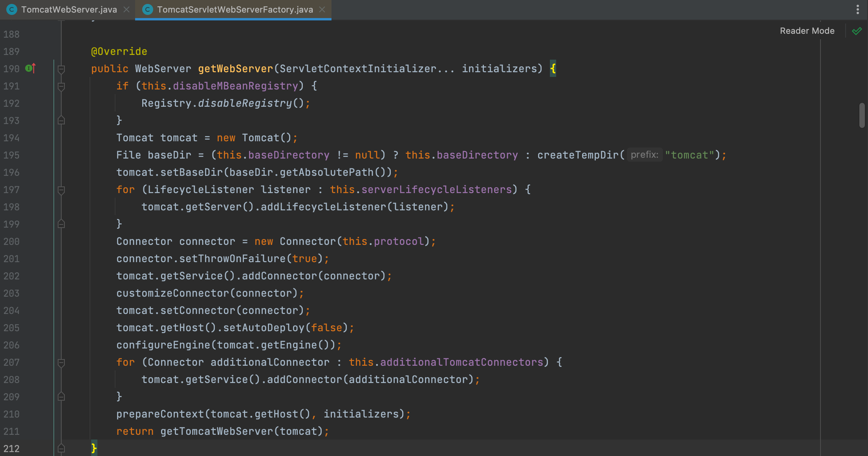This screenshot has width=868, height=456.
Task: Click this.protocol on line 200
Action: 383,241
